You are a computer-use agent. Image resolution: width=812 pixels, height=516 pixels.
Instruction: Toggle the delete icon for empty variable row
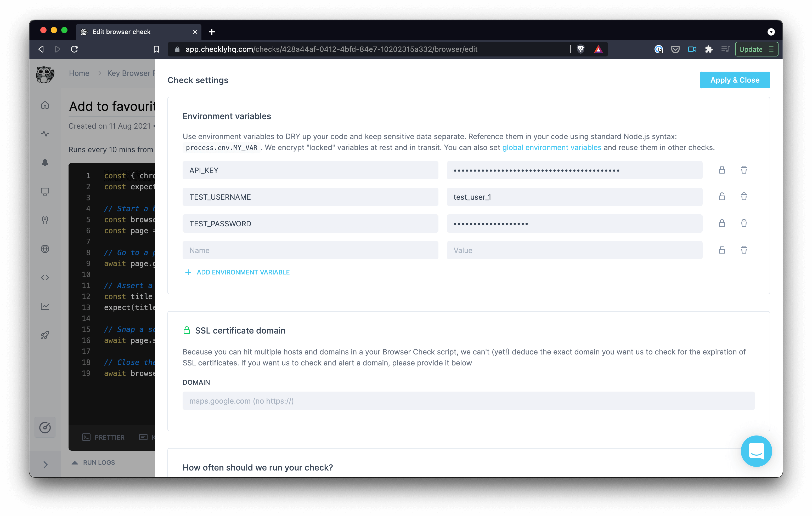[x=743, y=249]
